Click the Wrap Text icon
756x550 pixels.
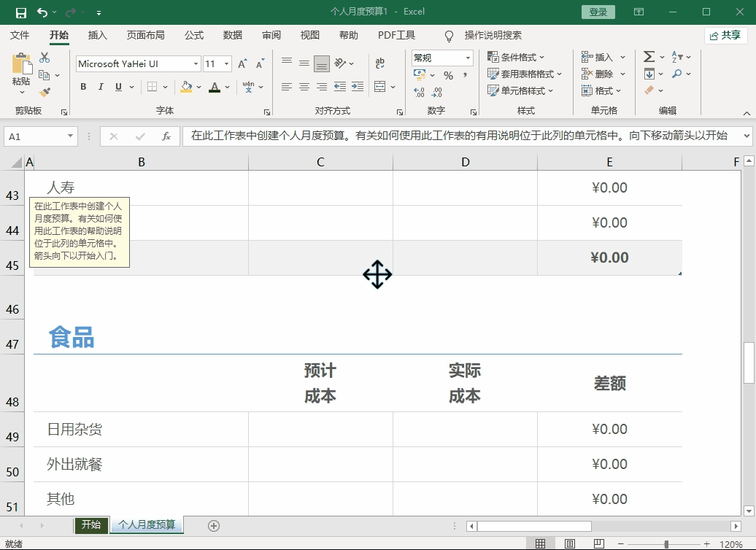click(380, 63)
